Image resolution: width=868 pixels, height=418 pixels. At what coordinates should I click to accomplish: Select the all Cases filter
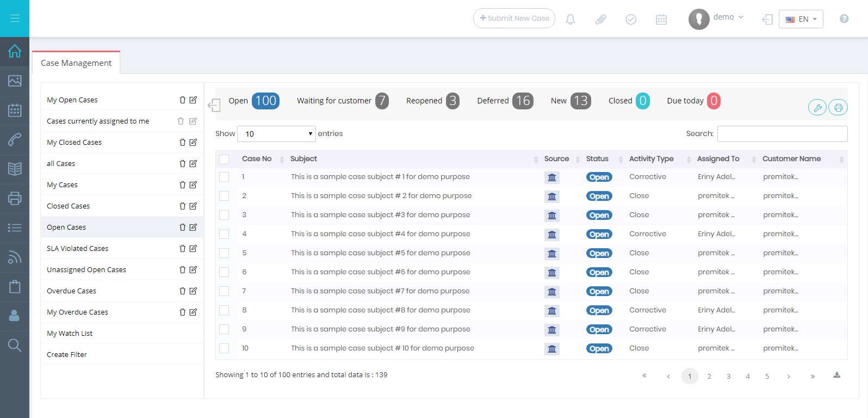(61, 164)
